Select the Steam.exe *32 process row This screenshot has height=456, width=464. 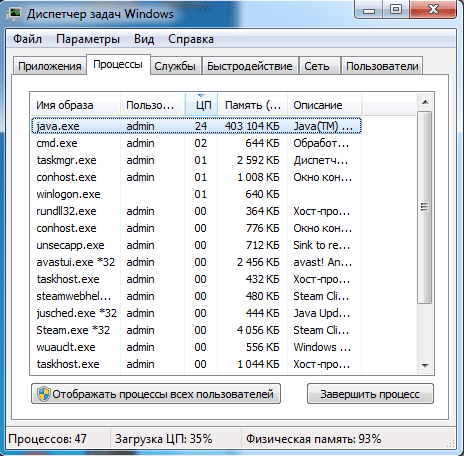196,330
